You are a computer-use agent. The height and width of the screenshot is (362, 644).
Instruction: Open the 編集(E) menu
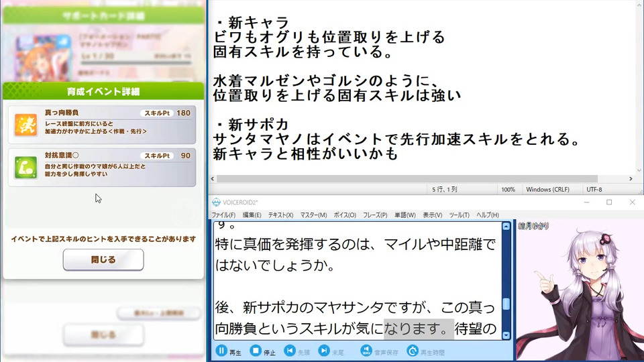coord(252,215)
